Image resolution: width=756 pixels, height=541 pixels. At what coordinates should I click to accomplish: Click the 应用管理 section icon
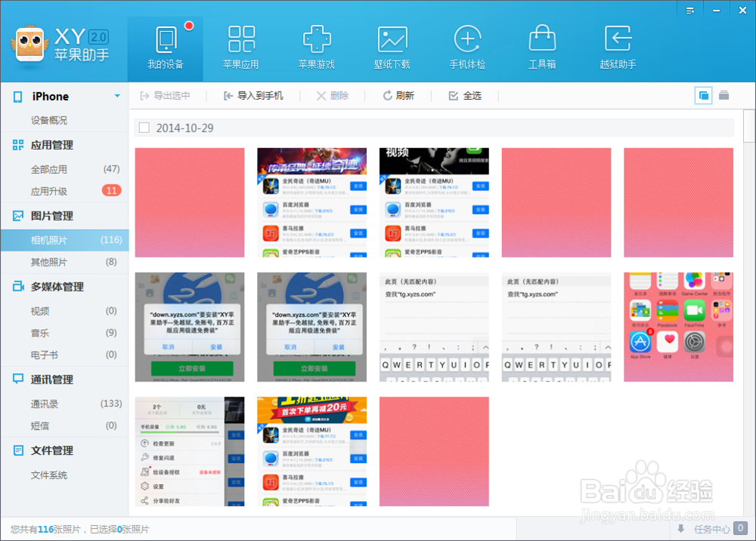pos(18,145)
